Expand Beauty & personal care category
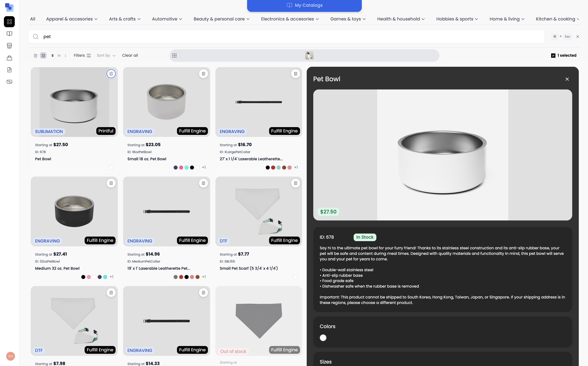 pos(221,19)
